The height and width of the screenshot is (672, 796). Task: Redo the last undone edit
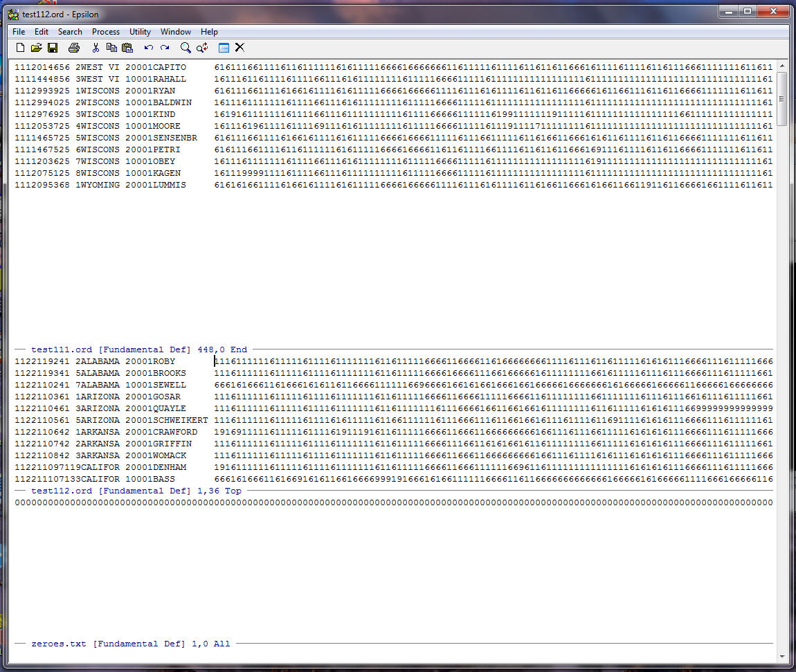coord(165,48)
